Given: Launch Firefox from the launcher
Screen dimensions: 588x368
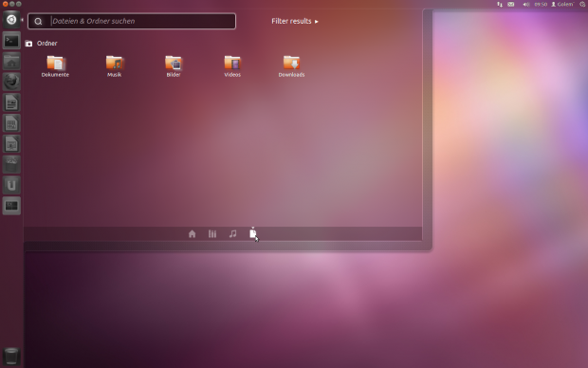Looking at the screenshot, I should click(11, 82).
